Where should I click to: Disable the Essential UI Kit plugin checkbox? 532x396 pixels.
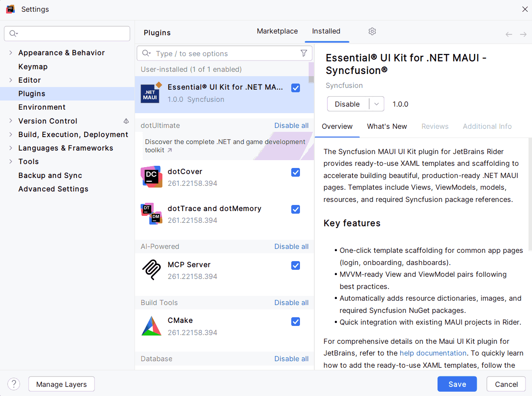pyautogui.click(x=296, y=88)
